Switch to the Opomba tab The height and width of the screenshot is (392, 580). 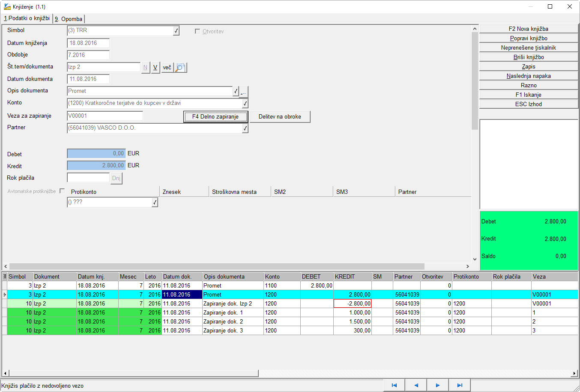pyautogui.click(x=69, y=19)
